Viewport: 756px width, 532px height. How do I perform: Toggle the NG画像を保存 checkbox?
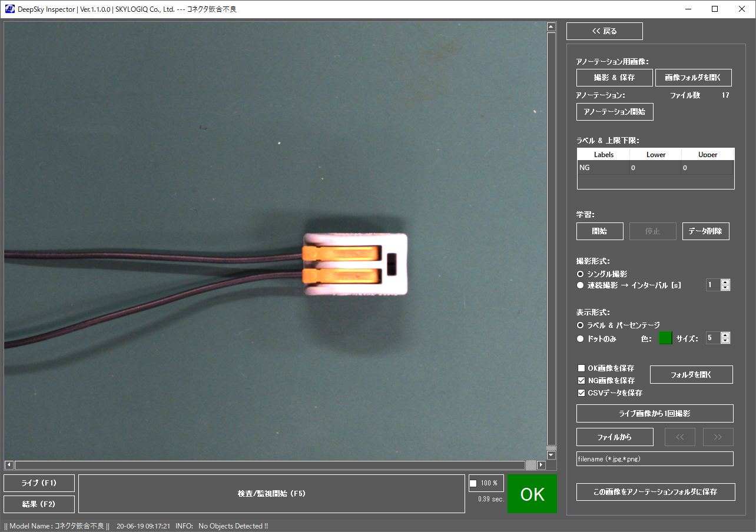[x=581, y=381]
